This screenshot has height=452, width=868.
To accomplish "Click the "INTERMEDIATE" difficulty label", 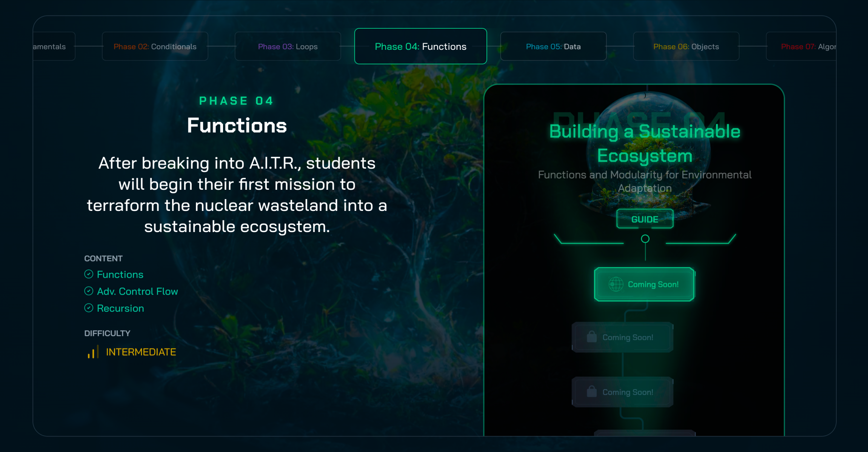I will [x=141, y=352].
